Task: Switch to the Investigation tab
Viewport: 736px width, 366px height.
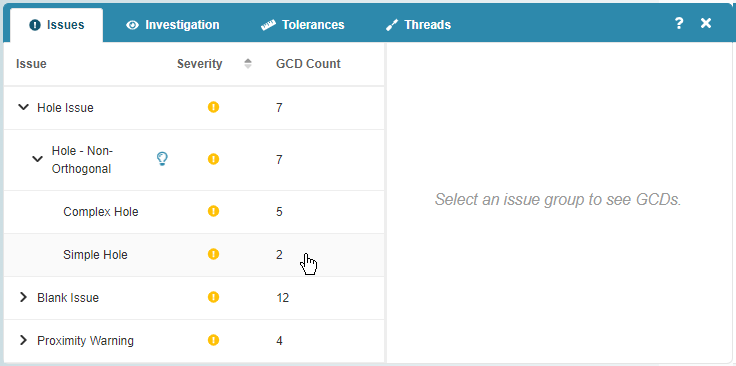Action: (172, 25)
